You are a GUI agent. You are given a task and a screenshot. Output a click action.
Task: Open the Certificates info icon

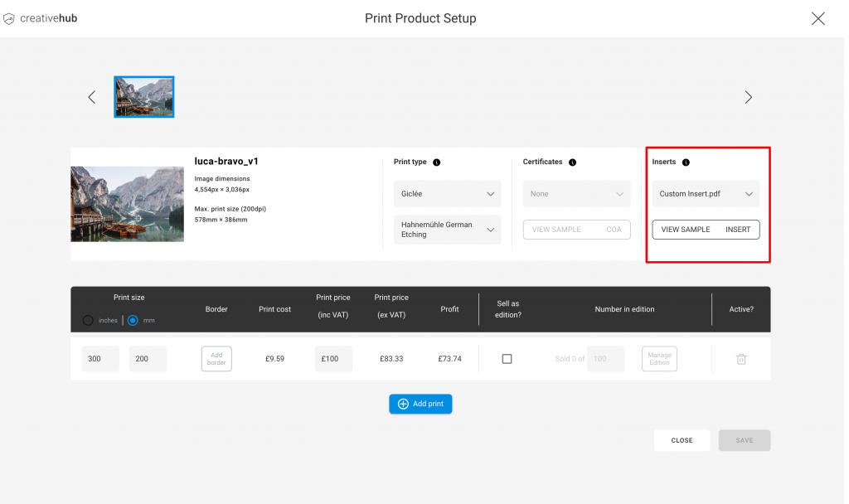point(572,162)
